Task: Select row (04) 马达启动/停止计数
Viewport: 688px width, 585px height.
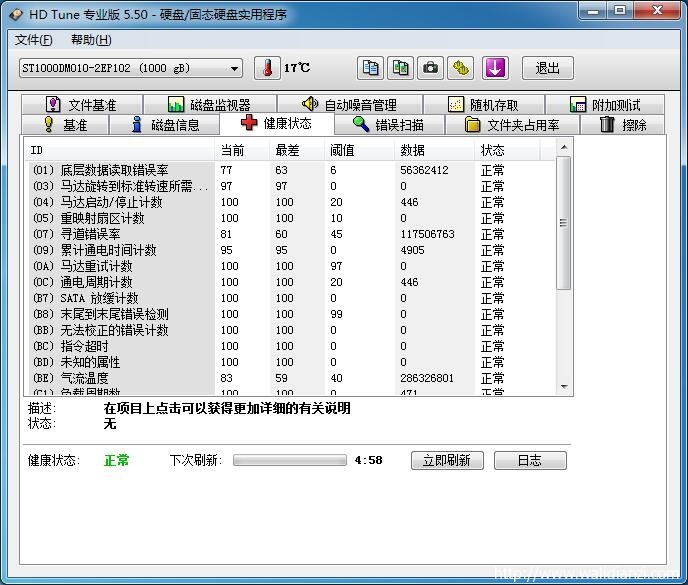Action: 291,202
